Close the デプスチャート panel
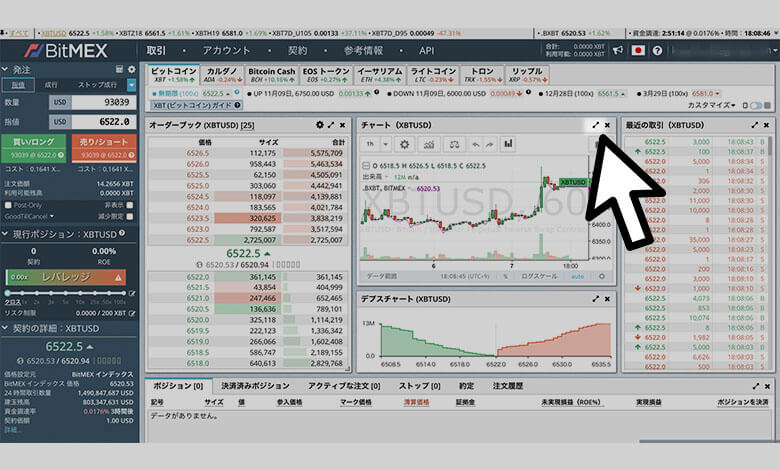This screenshot has width=780, height=470. click(x=607, y=299)
